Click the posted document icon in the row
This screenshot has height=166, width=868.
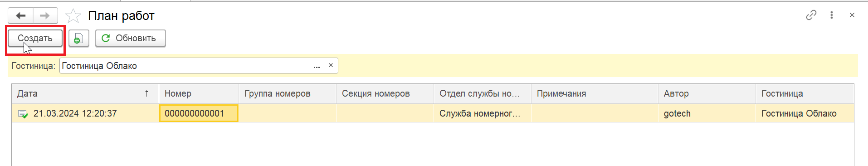click(23, 114)
